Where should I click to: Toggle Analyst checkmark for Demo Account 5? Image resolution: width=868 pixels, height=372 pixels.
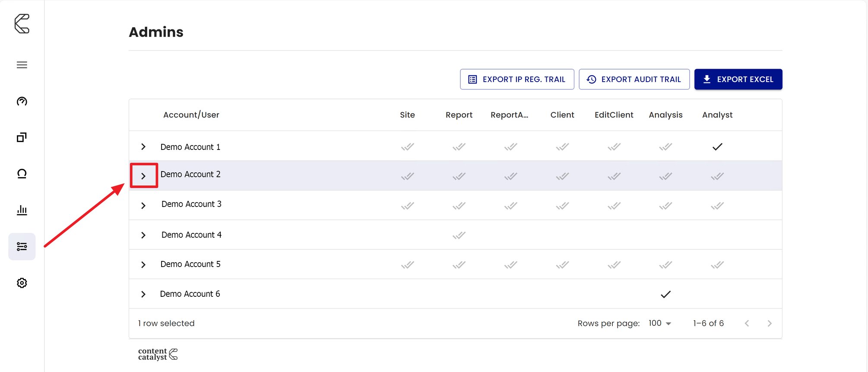pos(717,264)
